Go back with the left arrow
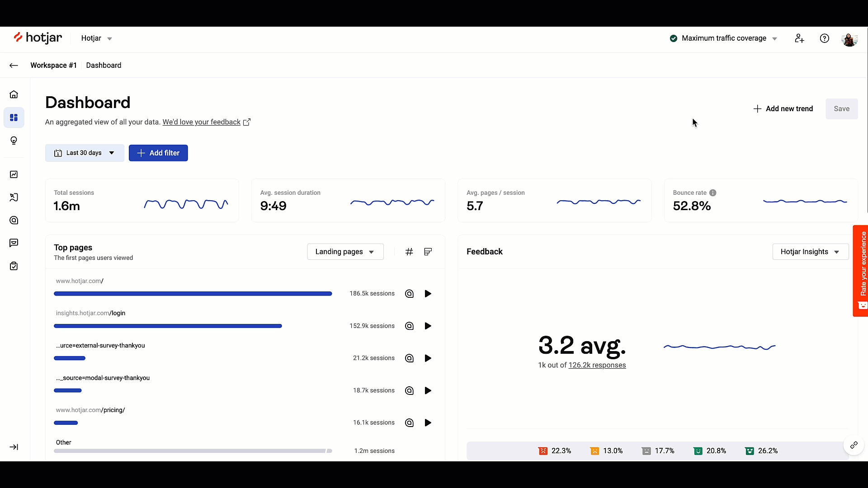 14,66
